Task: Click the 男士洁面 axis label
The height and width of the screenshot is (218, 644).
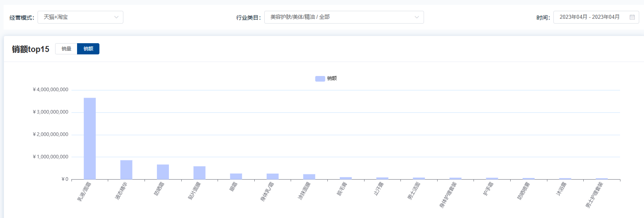Action: [414, 191]
